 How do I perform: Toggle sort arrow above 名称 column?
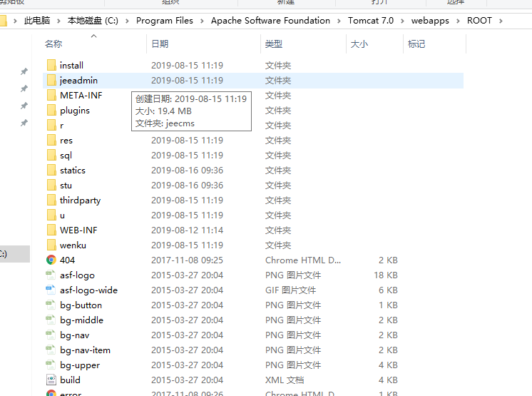tap(94, 36)
